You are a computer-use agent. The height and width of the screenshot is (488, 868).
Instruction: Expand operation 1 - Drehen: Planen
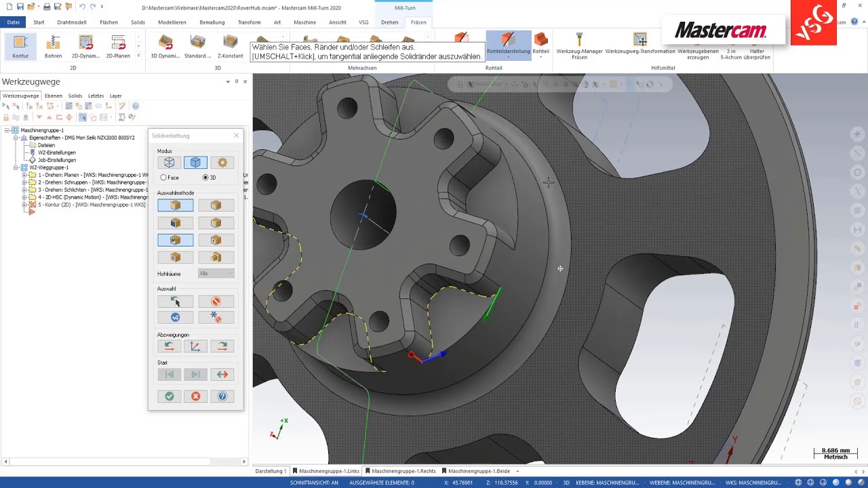click(24, 175)
